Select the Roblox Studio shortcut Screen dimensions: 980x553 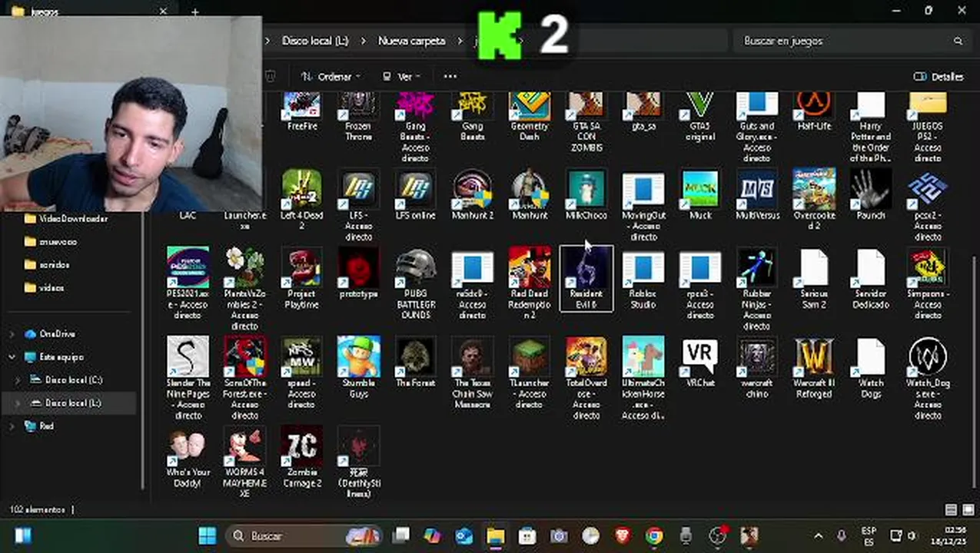pyautogui.click(x=643, y=278)
